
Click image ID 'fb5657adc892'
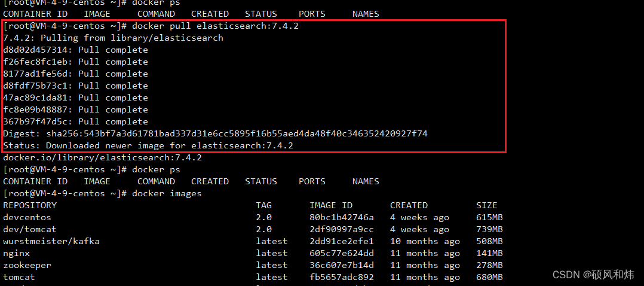point(342,276)
